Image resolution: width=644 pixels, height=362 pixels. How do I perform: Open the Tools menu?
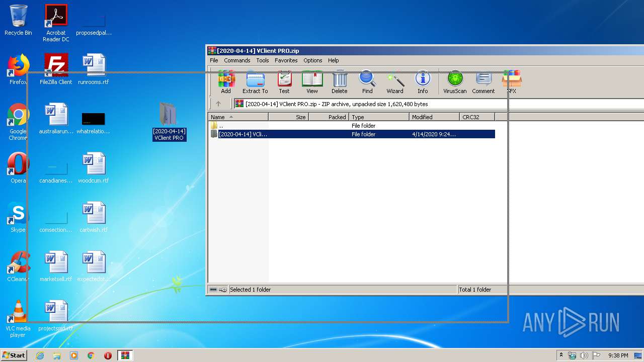(263, 60)
